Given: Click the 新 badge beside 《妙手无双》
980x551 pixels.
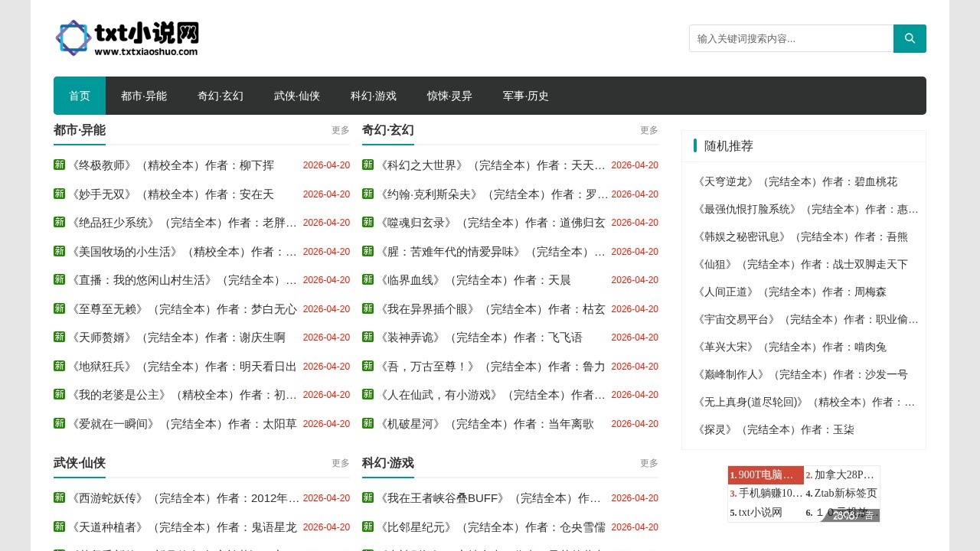Looking at the screenshot, I should pos(59,194).
